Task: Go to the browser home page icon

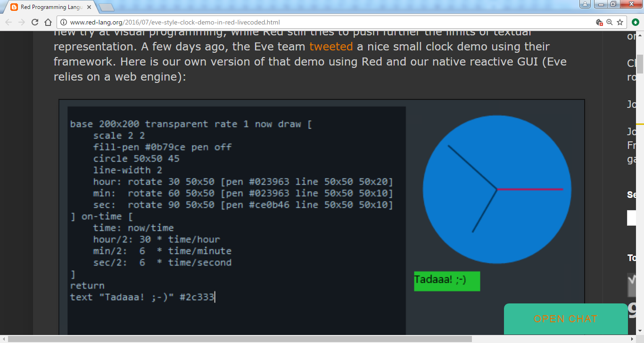Action: pyautogui.click(x=48, y=22)
